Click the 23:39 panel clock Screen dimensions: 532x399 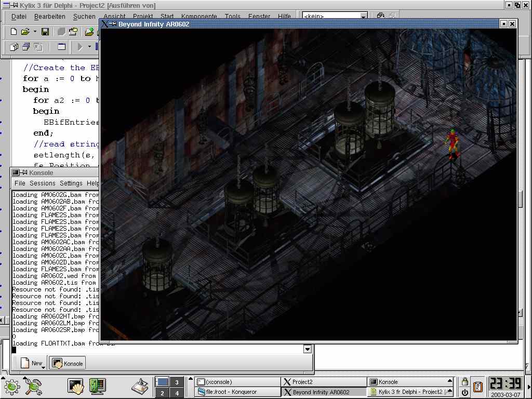pos(505,384)
